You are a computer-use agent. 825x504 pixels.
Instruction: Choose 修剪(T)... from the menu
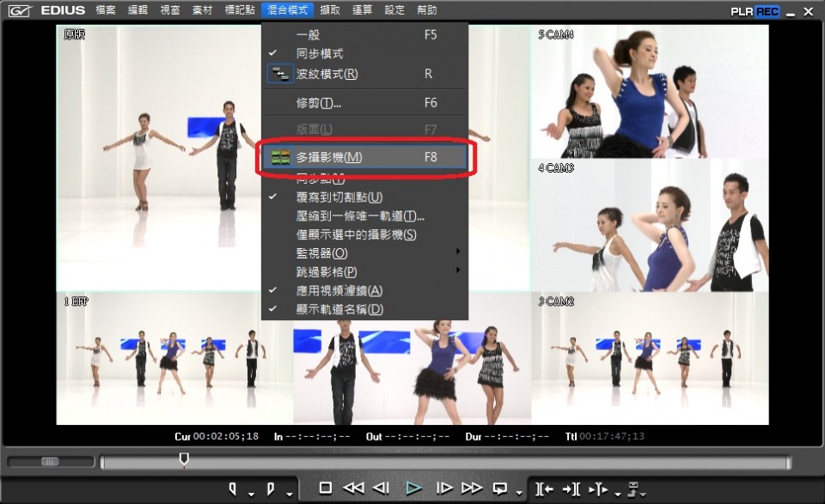point(364,103)
